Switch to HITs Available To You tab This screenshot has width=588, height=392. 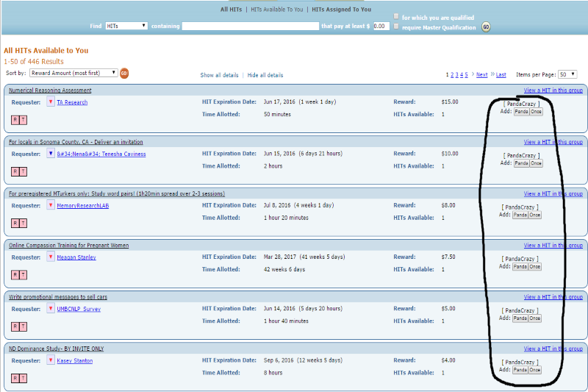(x=276, y=10)
